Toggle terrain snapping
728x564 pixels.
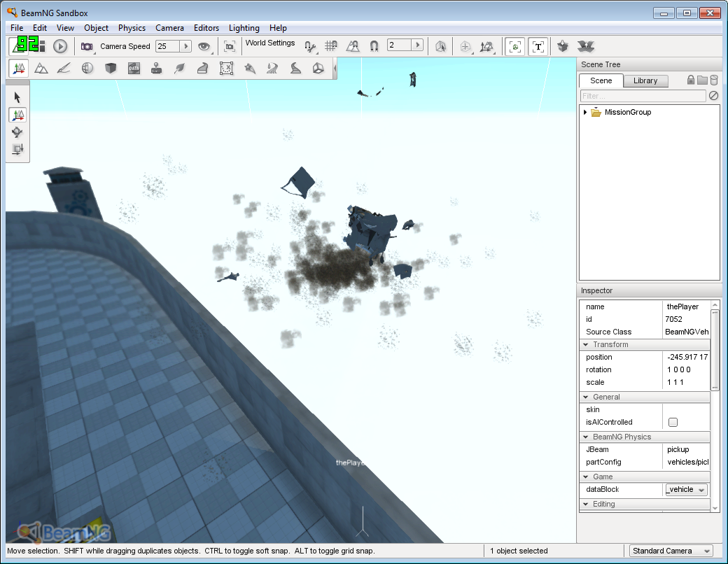click(353, 46)
